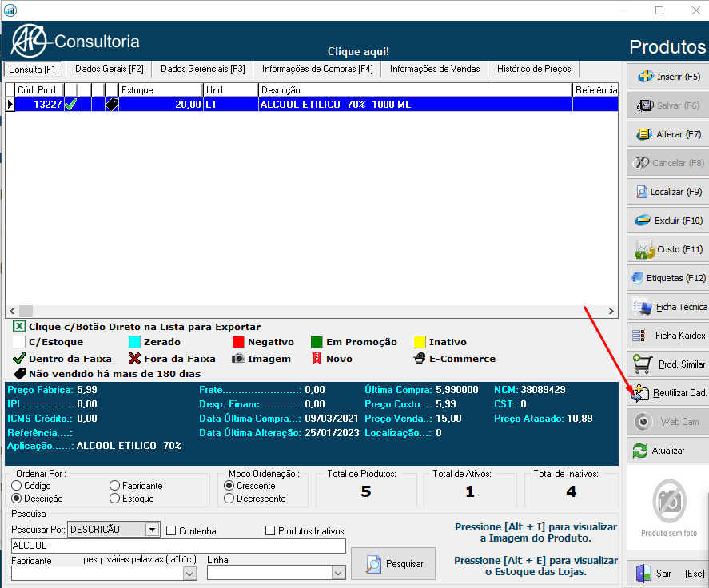Click the Clique aqui! link
Screen dimensions: 709x588
(x=358, y=51)
